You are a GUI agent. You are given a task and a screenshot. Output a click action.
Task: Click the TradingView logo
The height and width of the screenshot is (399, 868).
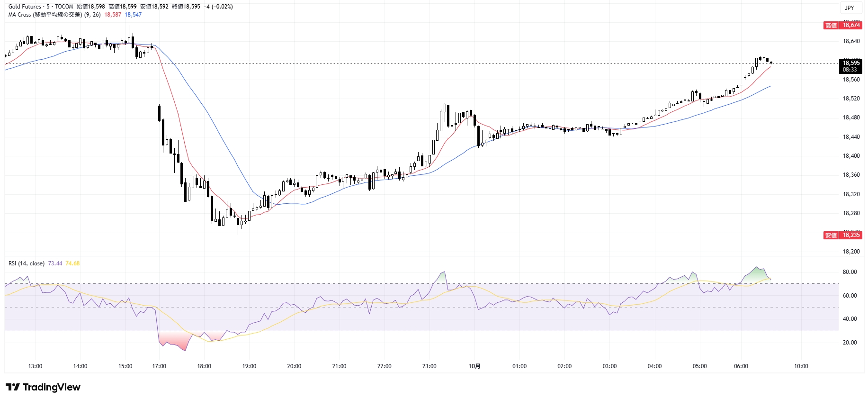pos(43,387)
